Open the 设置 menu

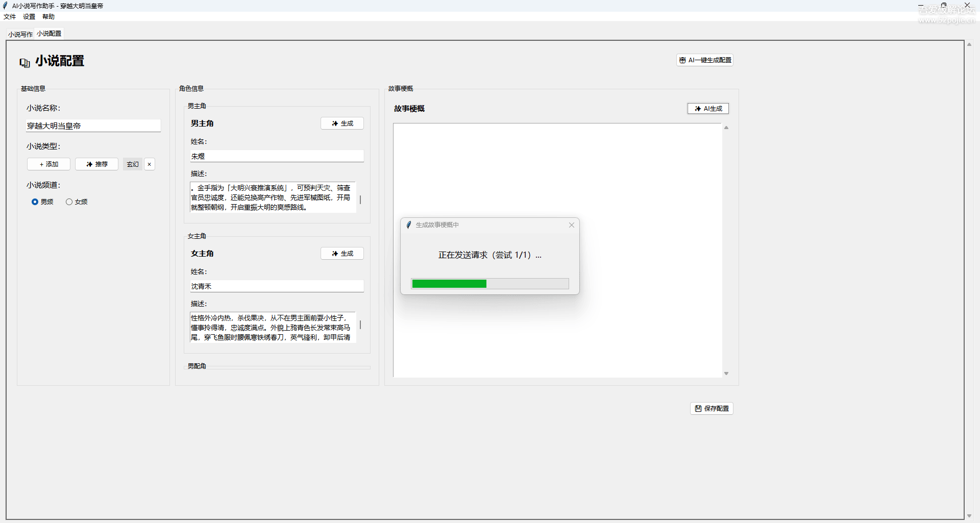(29, 17)
